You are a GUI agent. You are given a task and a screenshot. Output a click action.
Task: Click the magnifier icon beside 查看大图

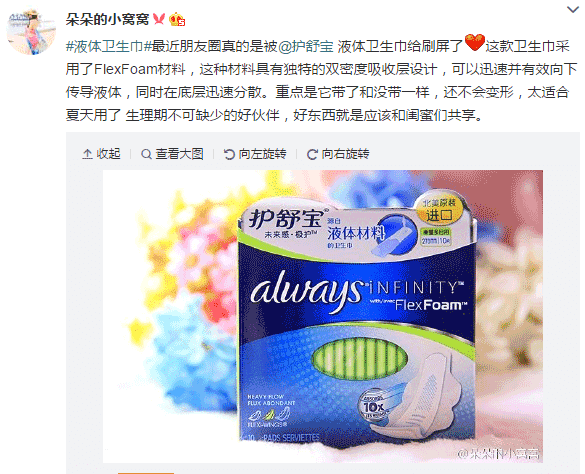[x=147, y=154]
